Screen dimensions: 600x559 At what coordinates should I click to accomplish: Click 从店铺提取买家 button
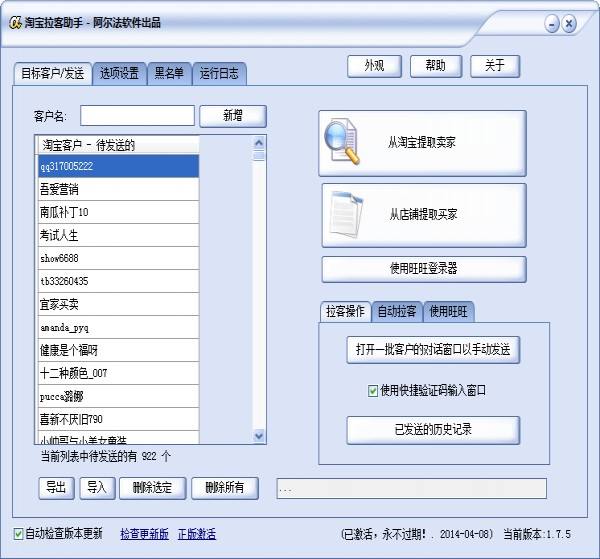[x=424, y=215]
